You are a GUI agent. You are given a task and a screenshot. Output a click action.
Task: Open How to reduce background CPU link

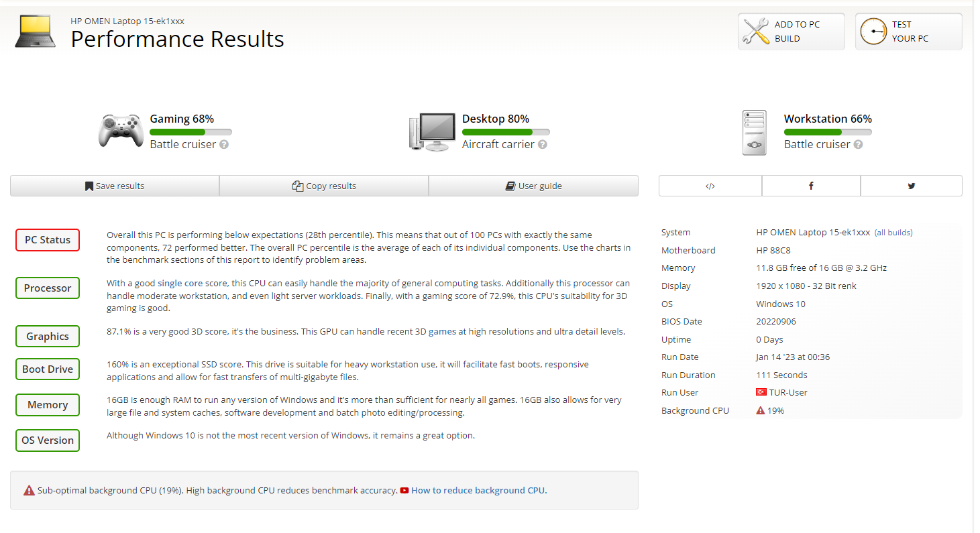(479, 490)
